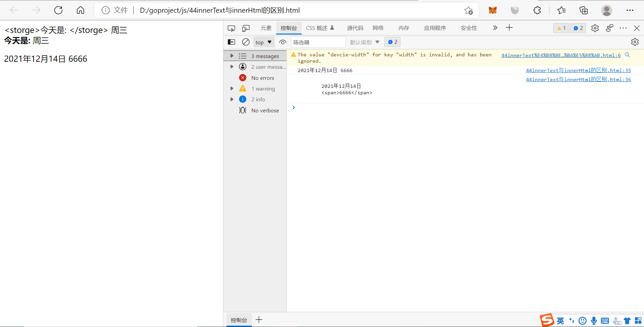Toggle IME 英 language mode
Screen dimensions: 644x327
tap(560, 321)
